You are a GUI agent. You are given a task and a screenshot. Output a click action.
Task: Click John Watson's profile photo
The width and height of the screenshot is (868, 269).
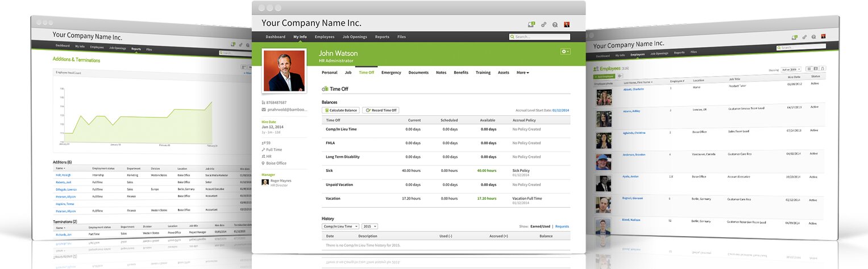click(284, 70)
